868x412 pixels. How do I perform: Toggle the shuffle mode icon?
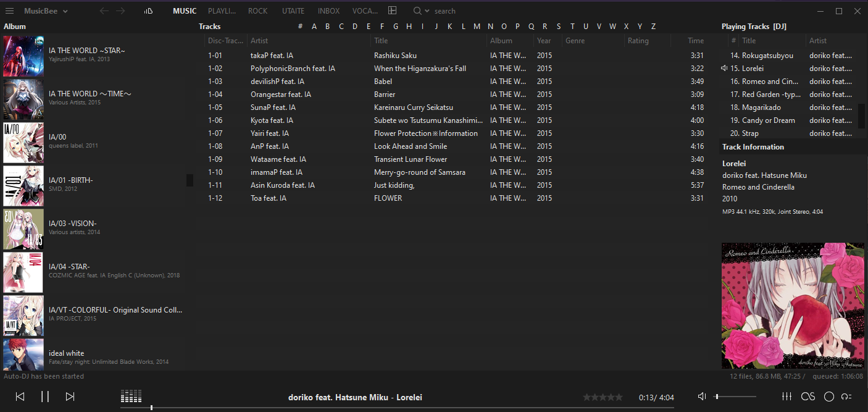pyautogui.click(x=847, y=397)
